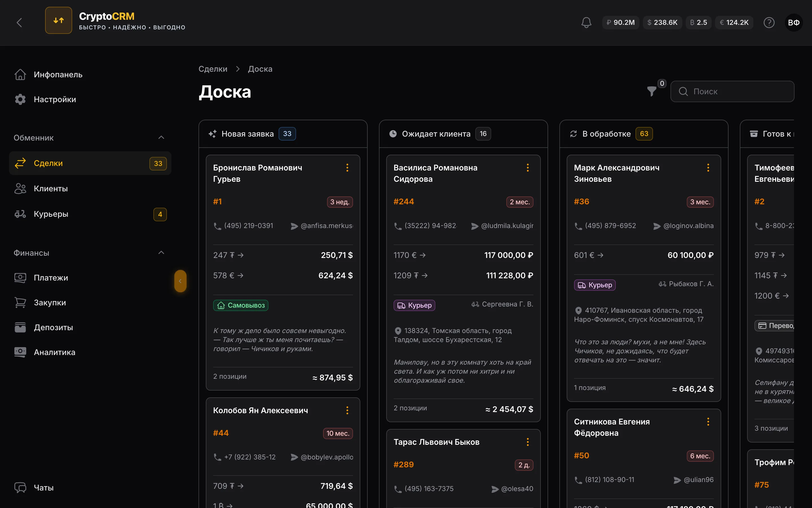
Task: Open deal #244 link
Action: coord(404,202)
